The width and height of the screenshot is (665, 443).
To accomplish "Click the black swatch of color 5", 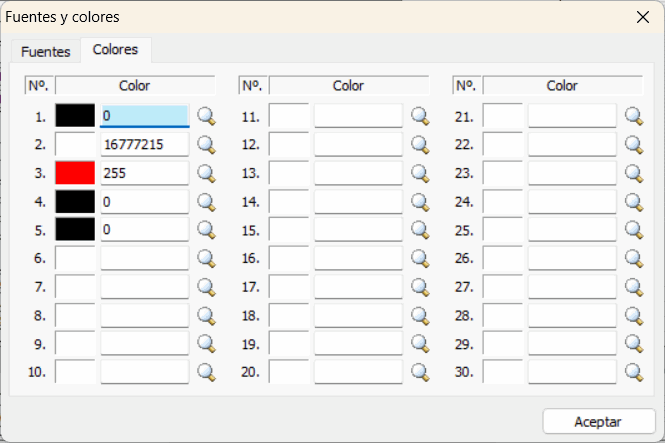I will (x=75, y=229).
